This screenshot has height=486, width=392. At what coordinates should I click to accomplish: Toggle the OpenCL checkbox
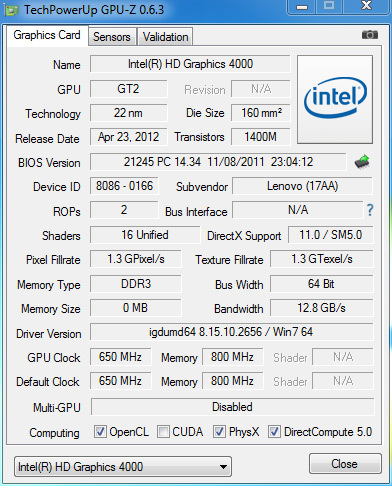click(x=100, y=432)
